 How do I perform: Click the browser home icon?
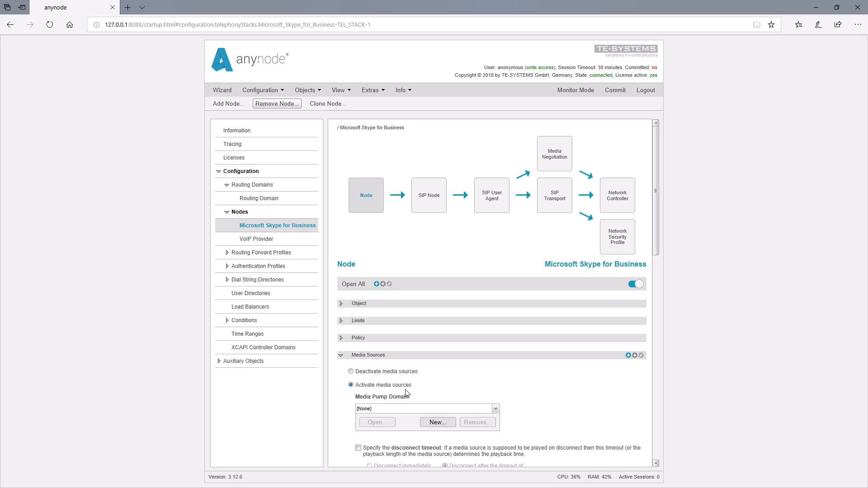70,25
